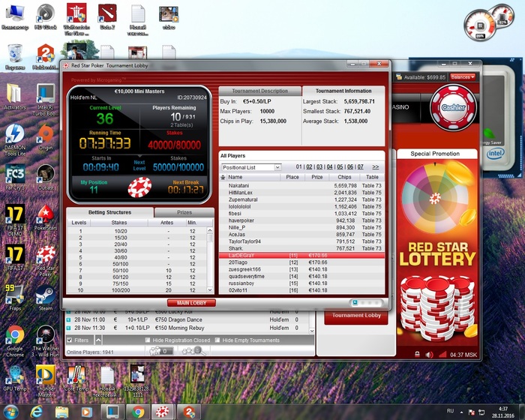Image resolution: width=525 pixels, height=420 pixels.
Task: Jump to players page 07 link
Action: click(360, 166)
